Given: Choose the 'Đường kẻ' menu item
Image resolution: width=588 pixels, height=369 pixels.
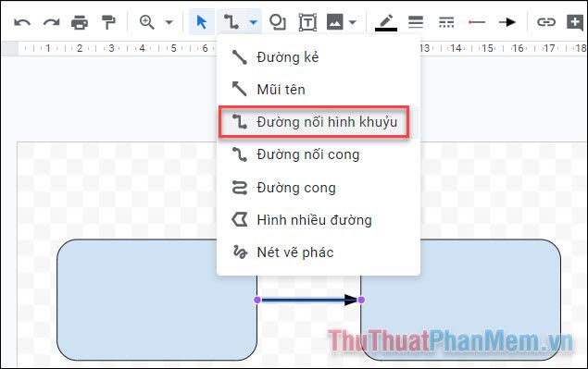Looking at the screenshot, I should click(319, 57).
